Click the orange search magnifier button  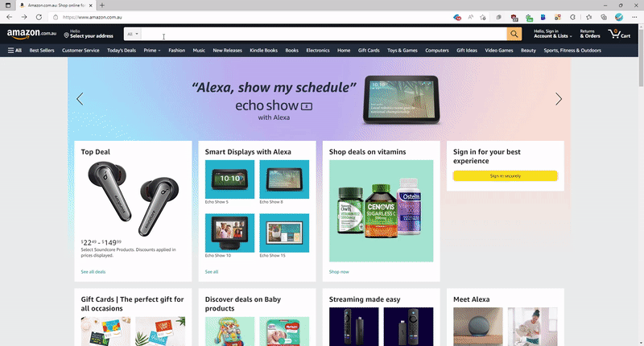click(x=514, y=34)
